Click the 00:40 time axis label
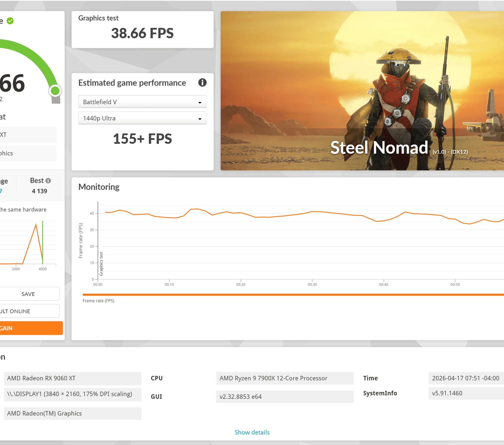This screenshot has height=445, width=504. tap(384, 285)
